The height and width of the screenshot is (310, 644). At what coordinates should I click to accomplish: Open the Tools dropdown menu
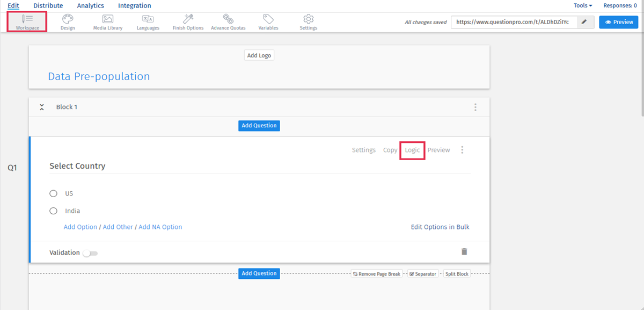[x=583, y=6]
